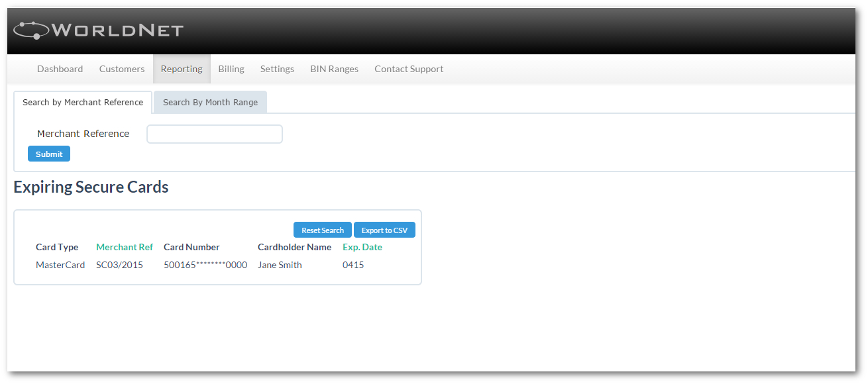
Task: Select the Reporting menu item
Action: click(182, 69)
